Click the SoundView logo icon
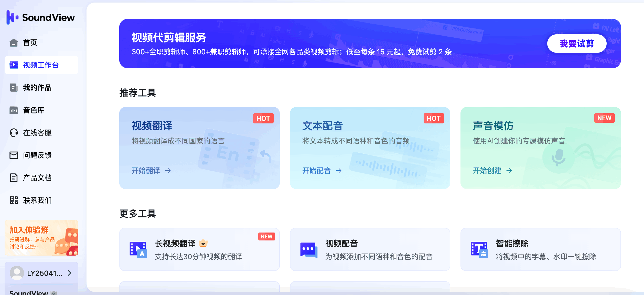Image resolution: width=644 pixels, height=295 pixels. pyautogui.click(x=12, y=17)
